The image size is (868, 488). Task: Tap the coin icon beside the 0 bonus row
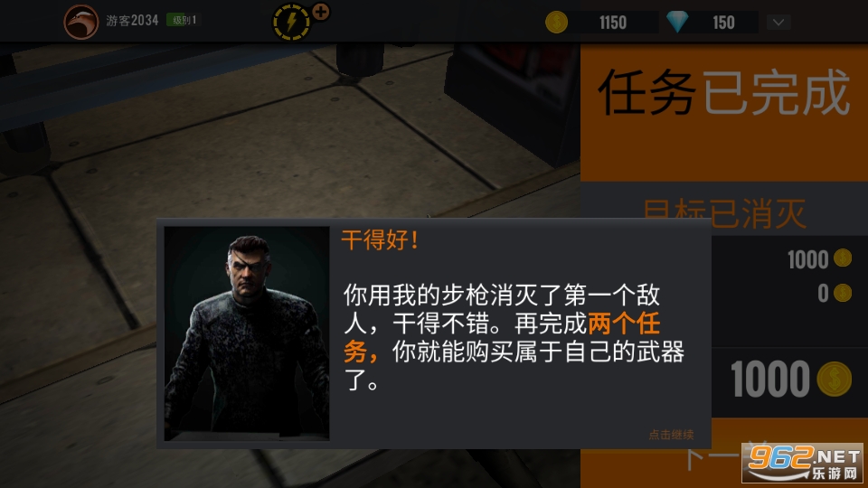tap(842, 293)
